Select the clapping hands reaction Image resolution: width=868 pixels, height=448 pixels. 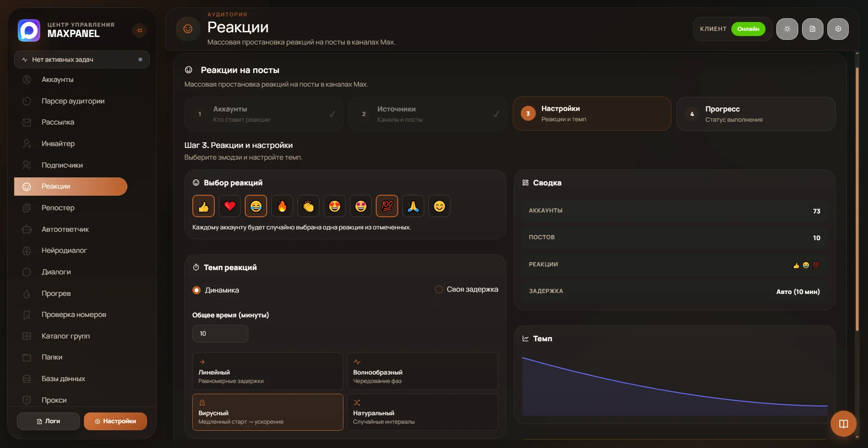(x=308, y=206)
